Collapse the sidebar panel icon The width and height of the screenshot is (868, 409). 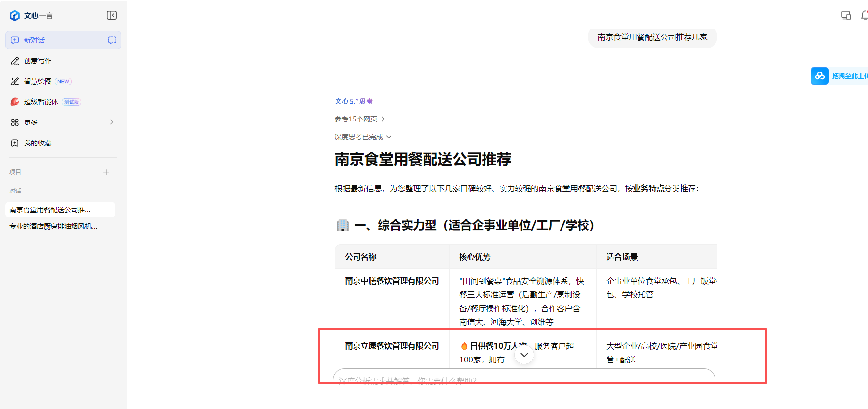click(112, 15)
